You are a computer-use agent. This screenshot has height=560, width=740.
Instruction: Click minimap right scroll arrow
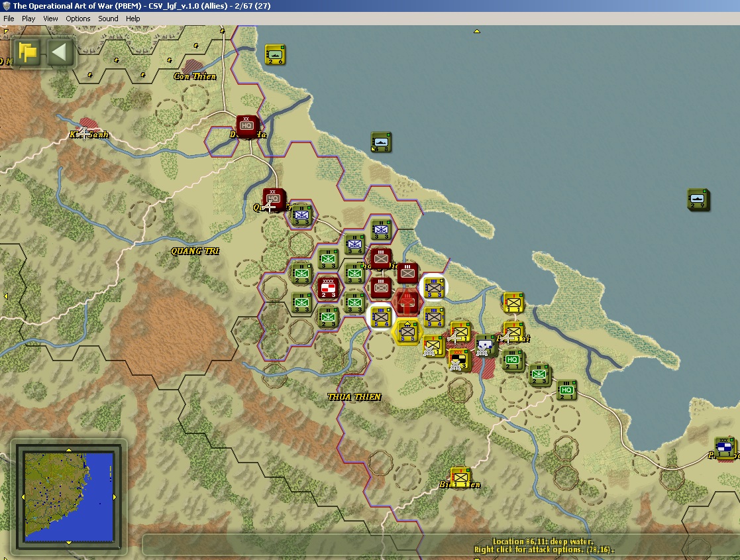point(114,497)
